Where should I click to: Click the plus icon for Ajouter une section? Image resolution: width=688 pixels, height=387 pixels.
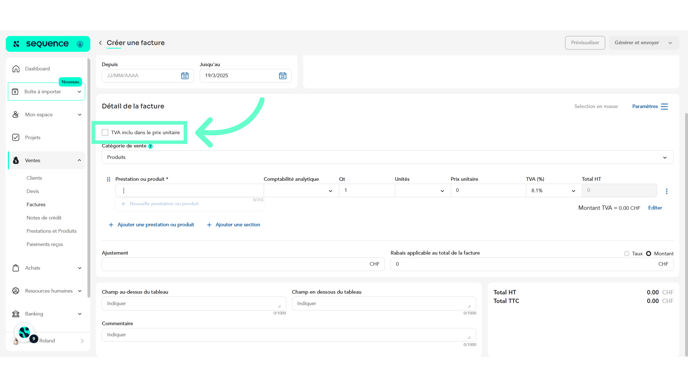click(x=209, y=225)
